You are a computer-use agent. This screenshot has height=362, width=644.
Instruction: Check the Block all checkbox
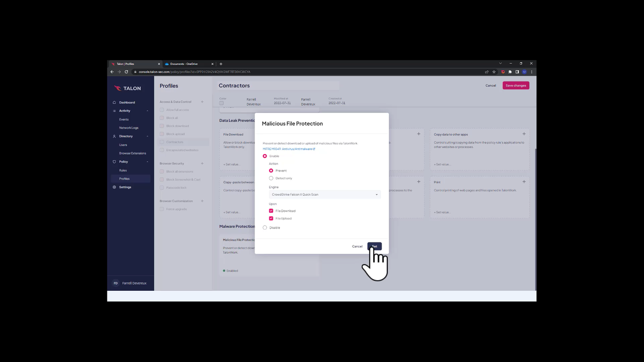(x=162, y=118)
